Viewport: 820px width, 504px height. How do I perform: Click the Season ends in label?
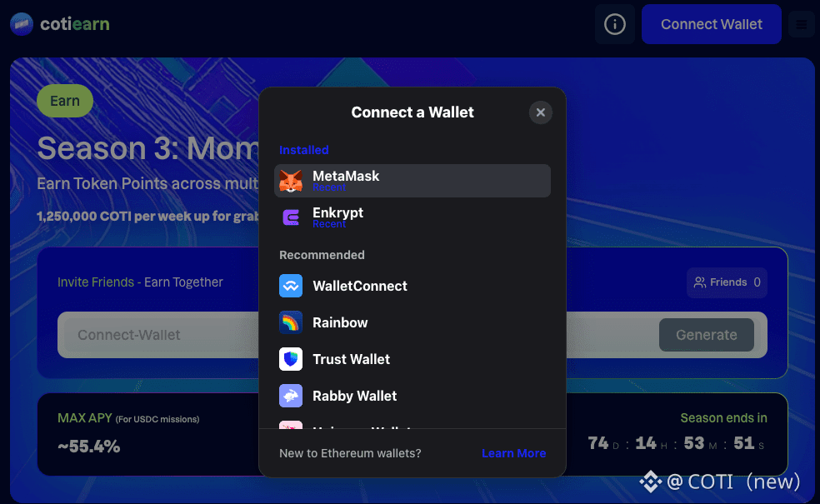[724, 418]
